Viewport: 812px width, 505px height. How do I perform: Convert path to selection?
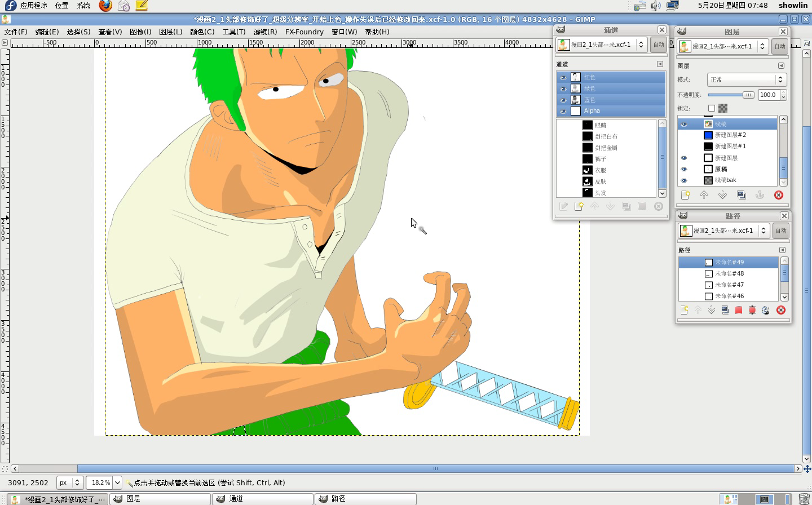click(738, 310)
